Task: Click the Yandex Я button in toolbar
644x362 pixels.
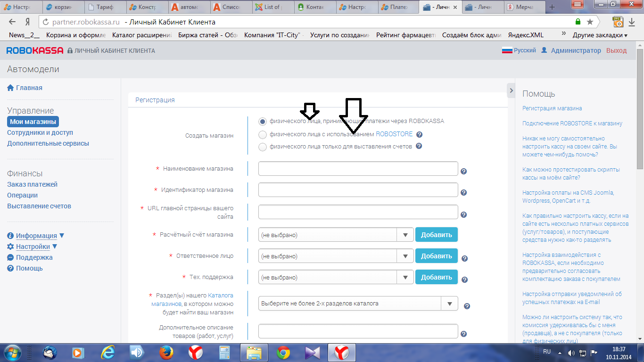Action: [x=27, y=22]
